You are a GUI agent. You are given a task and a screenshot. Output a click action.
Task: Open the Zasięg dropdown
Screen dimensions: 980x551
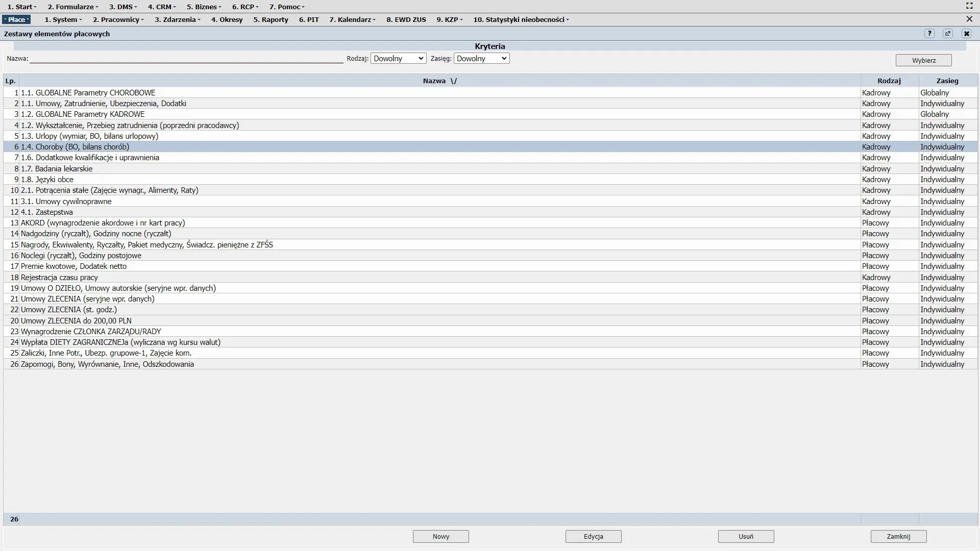481,59
